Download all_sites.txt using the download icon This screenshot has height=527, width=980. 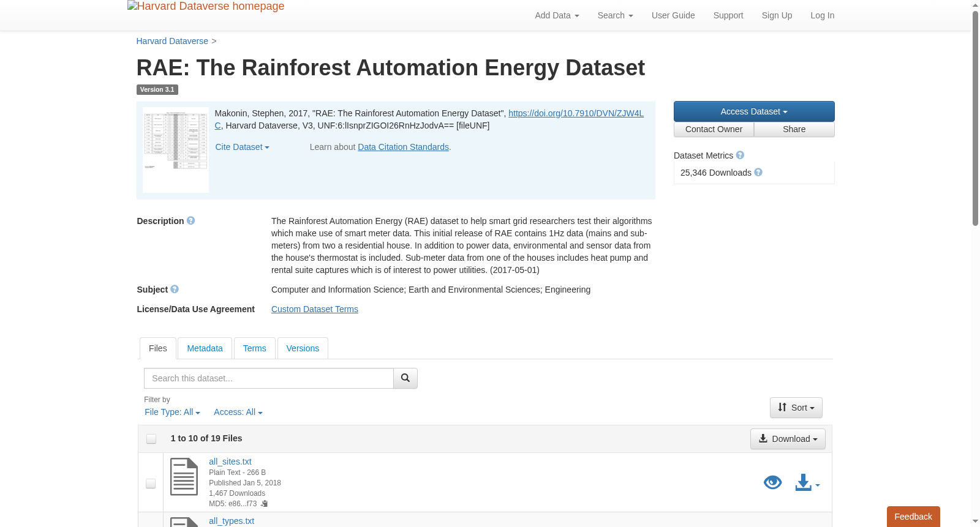pyautogui.click(x=803, y=483)
